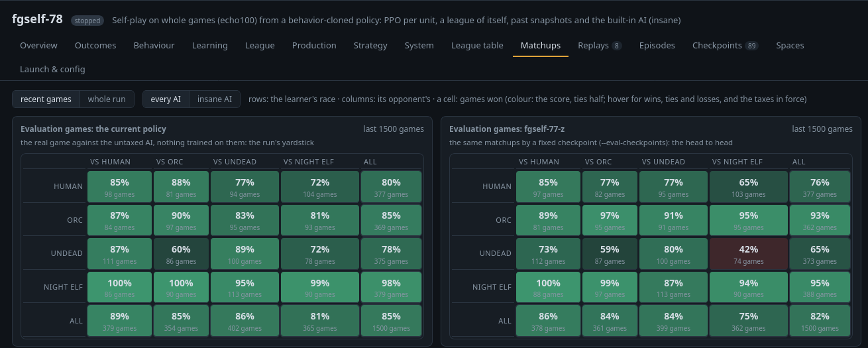The height and width of the screenshot is (348, 868).
Task: Open the Launch & config tab
Action: tap(52, 69)
